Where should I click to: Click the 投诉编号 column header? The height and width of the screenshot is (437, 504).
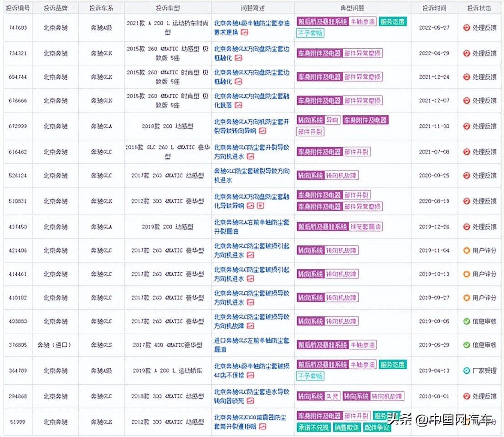click(x=18, y=7)
